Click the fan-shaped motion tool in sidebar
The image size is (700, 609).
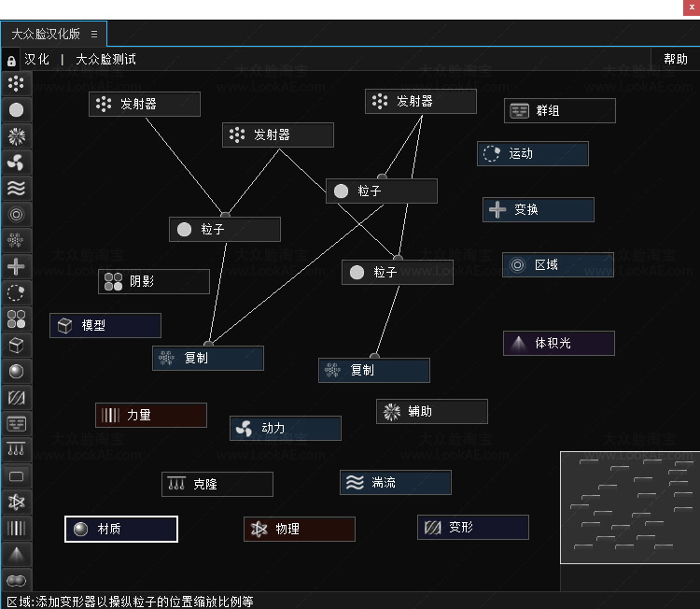click(16, 162)
